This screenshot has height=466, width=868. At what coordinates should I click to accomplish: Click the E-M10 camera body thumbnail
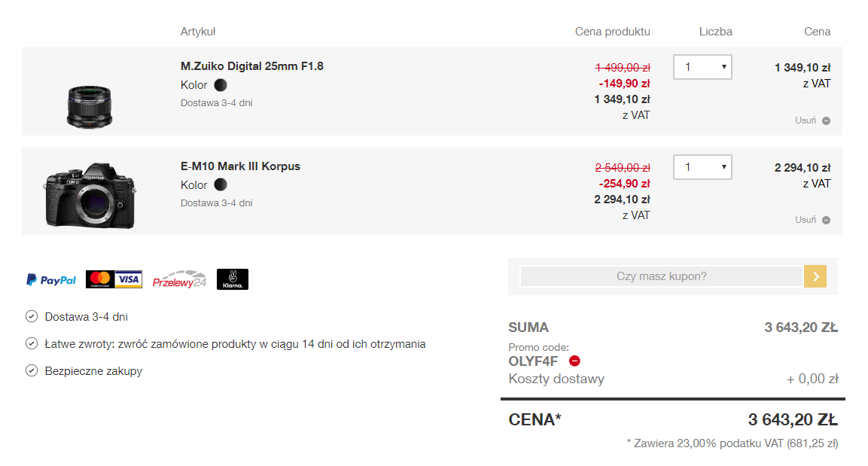(x=90, y=194)
